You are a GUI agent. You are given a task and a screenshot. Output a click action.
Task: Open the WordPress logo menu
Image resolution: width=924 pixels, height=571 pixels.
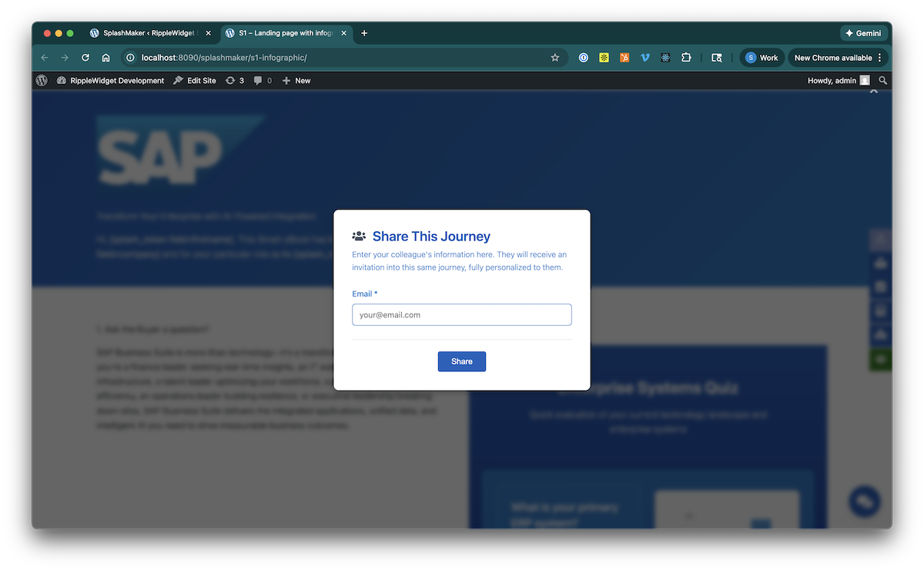pyautogui.click(x=42, y=80)
